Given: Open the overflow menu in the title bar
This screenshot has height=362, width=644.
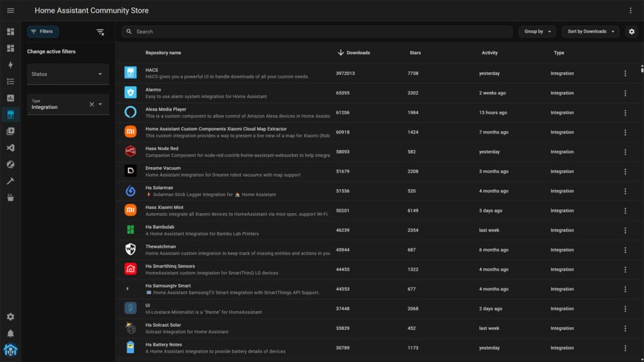Looking at the screenshot, I should tap(630, 11).
